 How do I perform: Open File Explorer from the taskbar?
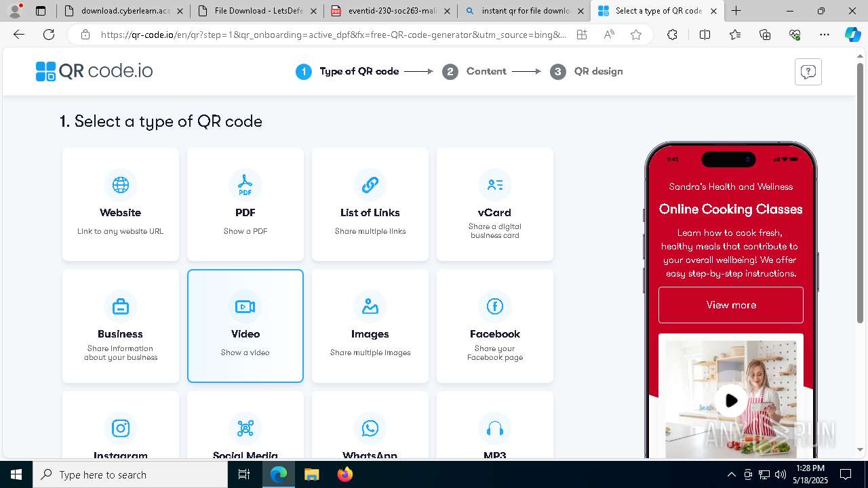(311, 474)
